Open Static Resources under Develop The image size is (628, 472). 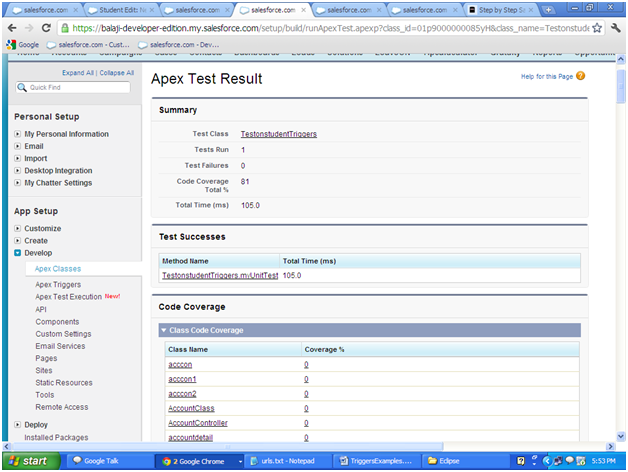(64, 383)
